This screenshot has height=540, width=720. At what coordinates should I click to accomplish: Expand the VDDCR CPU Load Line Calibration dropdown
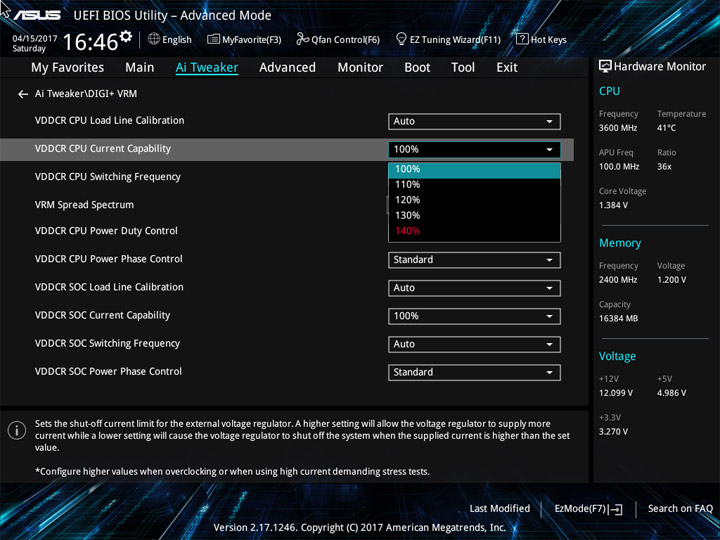[x=474, y=121]
